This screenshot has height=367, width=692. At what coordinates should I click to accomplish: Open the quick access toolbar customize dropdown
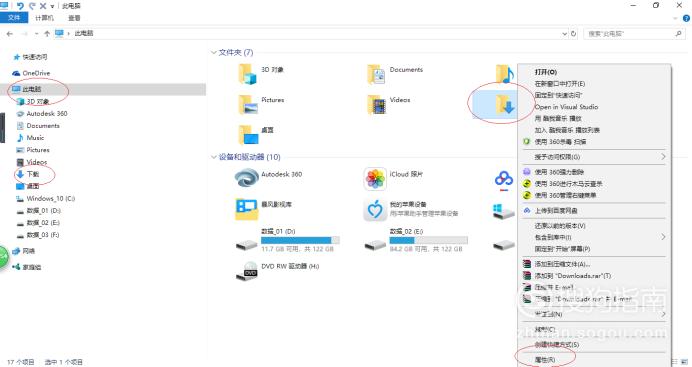52,6
